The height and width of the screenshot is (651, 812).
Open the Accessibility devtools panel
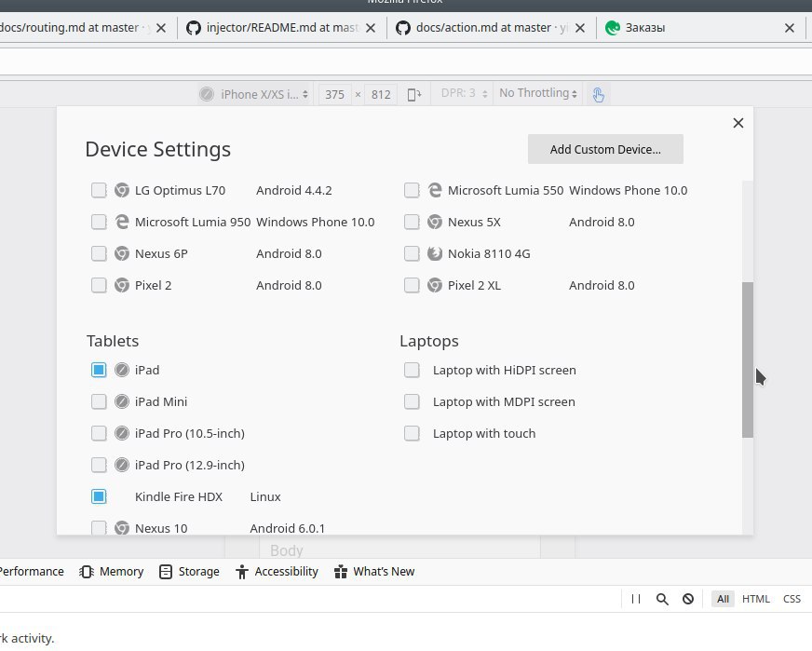(277, 571)
